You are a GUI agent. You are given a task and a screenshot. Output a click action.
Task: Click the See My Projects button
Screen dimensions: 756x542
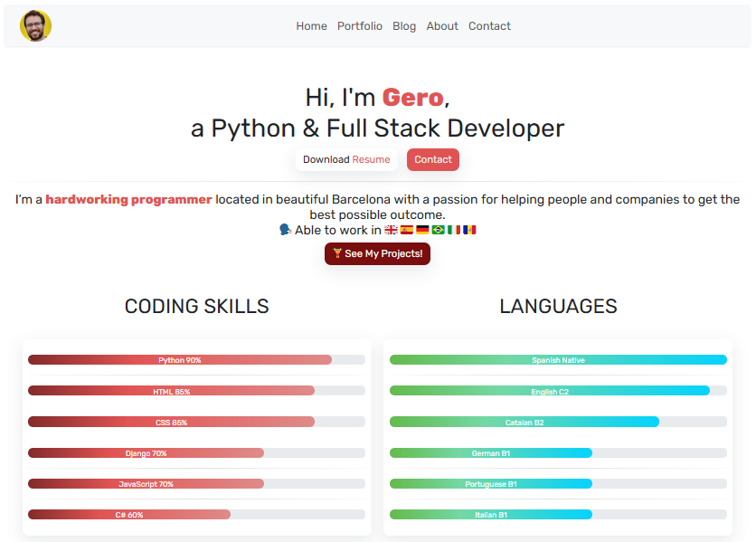tap(377, 254)
